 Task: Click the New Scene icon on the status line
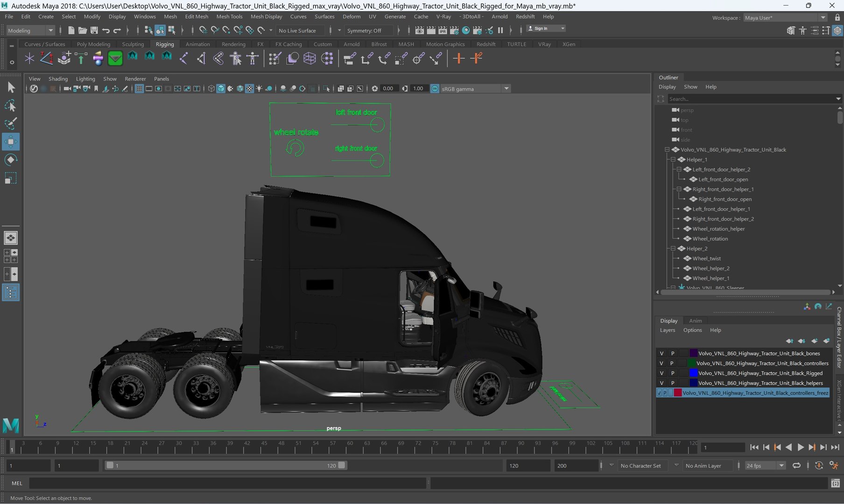71,30
